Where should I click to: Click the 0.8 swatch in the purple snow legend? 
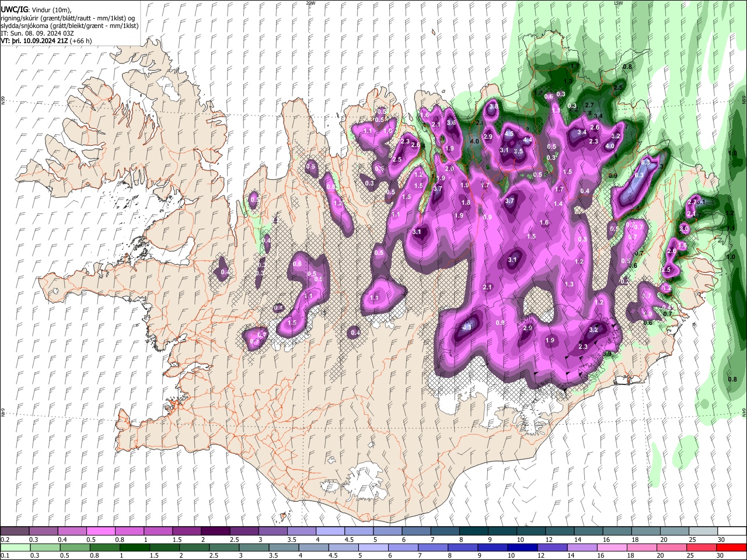click(x=129, y=531)
